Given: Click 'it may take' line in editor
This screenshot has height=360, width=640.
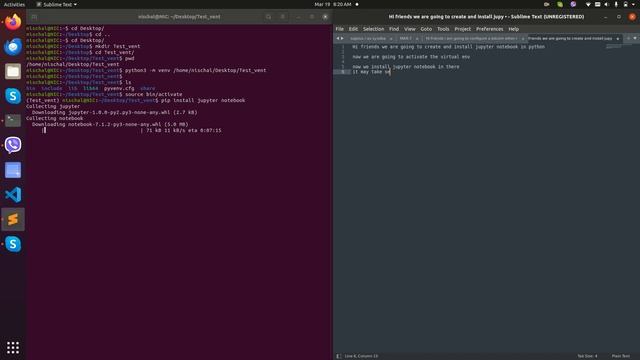Looking at the screenshot, I should click(371, 72).
